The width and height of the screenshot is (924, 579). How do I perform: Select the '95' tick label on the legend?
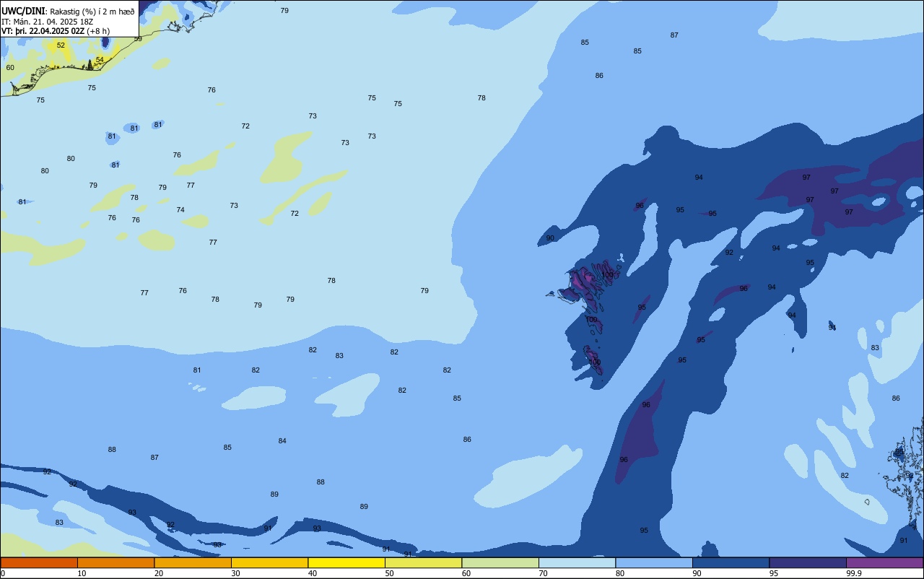[x=774, y=573]
